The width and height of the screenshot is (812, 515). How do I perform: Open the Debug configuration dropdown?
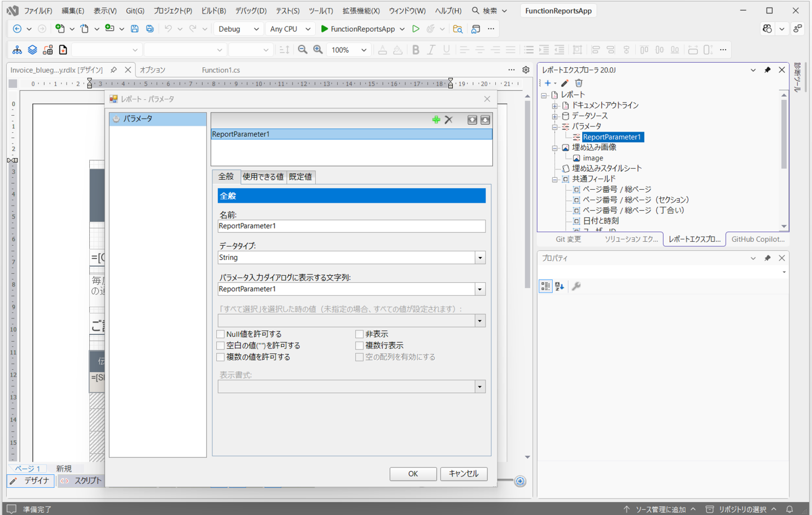(x=238, y=29)
